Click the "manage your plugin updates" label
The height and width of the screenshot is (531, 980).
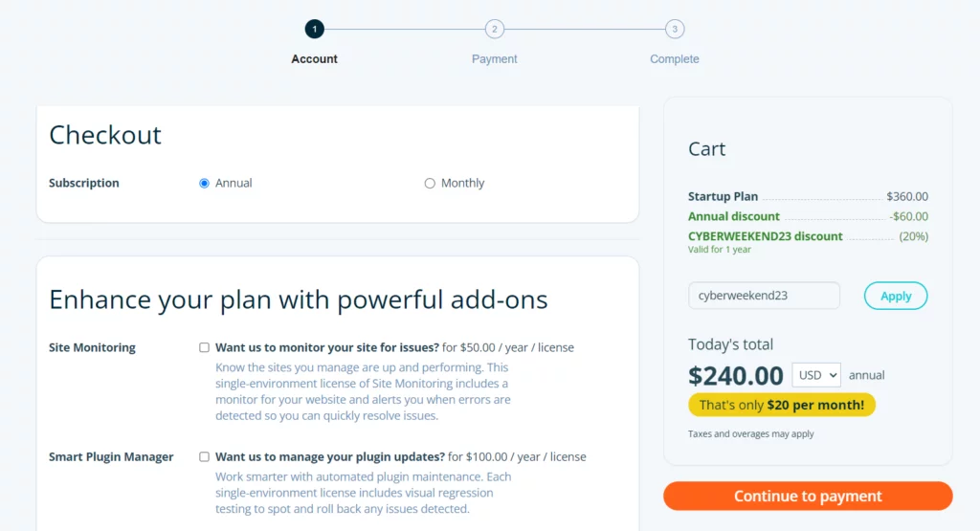coord(330,457)
